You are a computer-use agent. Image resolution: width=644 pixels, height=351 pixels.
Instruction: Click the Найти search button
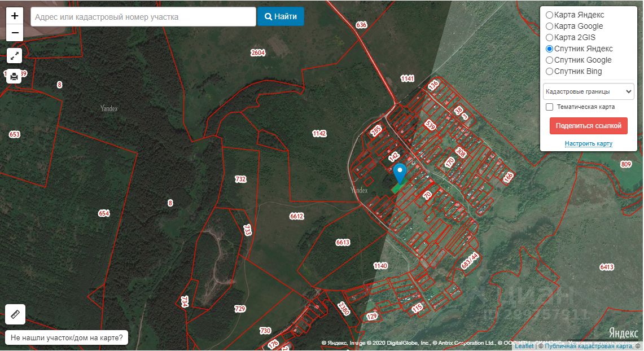[x=281, y=16]
